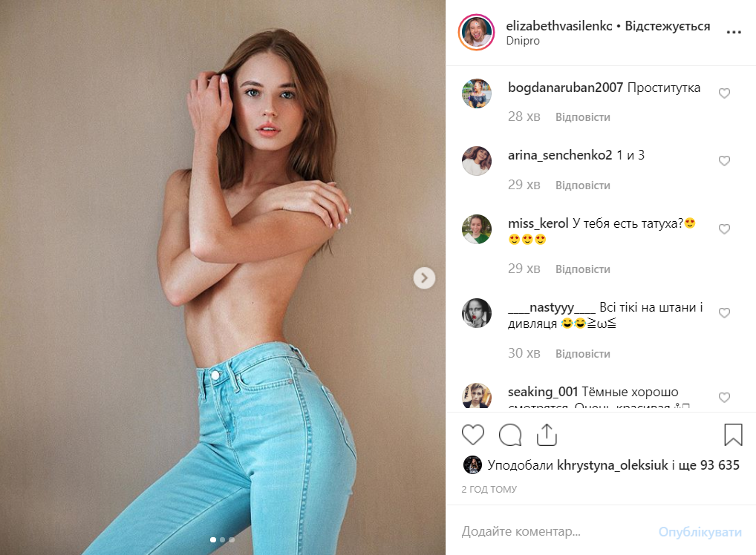Like seaking_001's comment heart
The image size is (756, 555).
coord(724,398)
